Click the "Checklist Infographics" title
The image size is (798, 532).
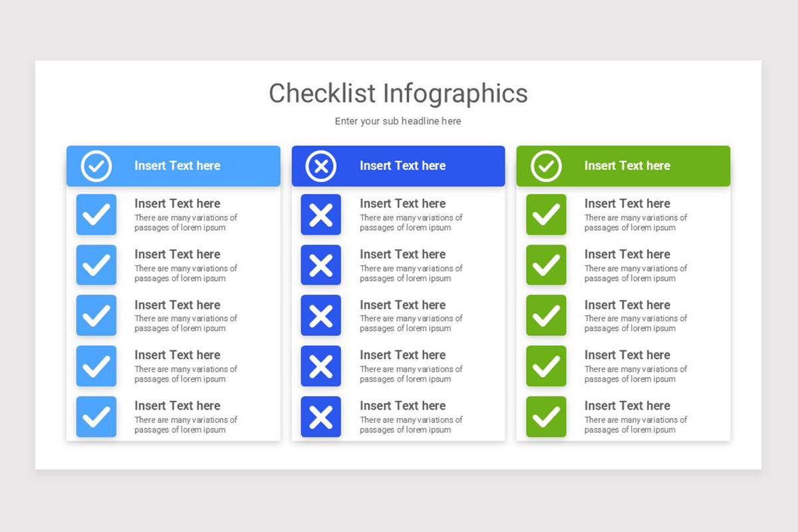point(398,93)
